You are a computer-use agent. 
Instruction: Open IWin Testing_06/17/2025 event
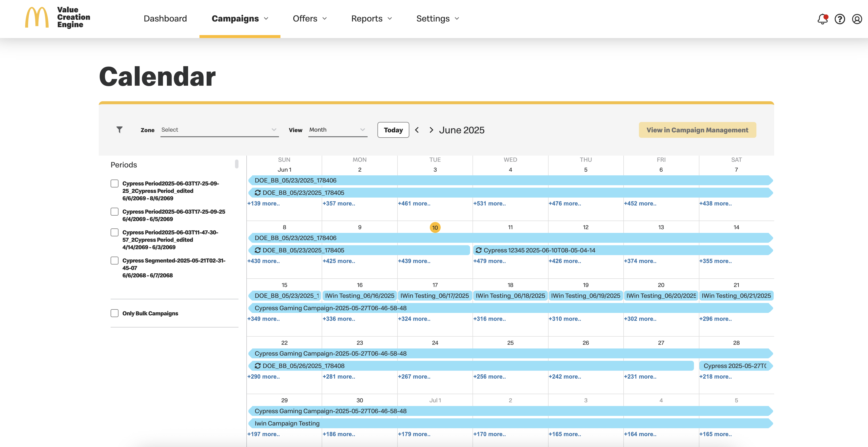435,296
